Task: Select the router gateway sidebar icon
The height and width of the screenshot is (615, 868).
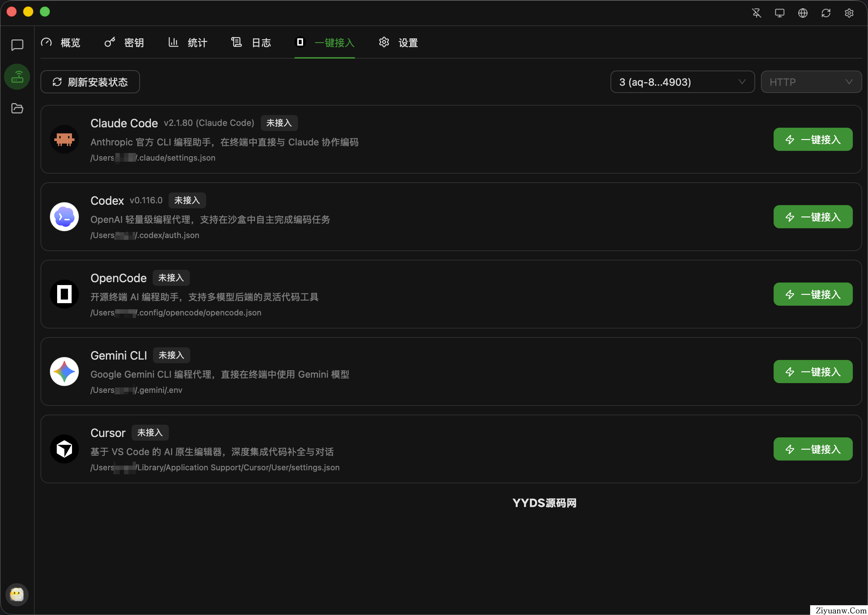Action: coord(17,77)
